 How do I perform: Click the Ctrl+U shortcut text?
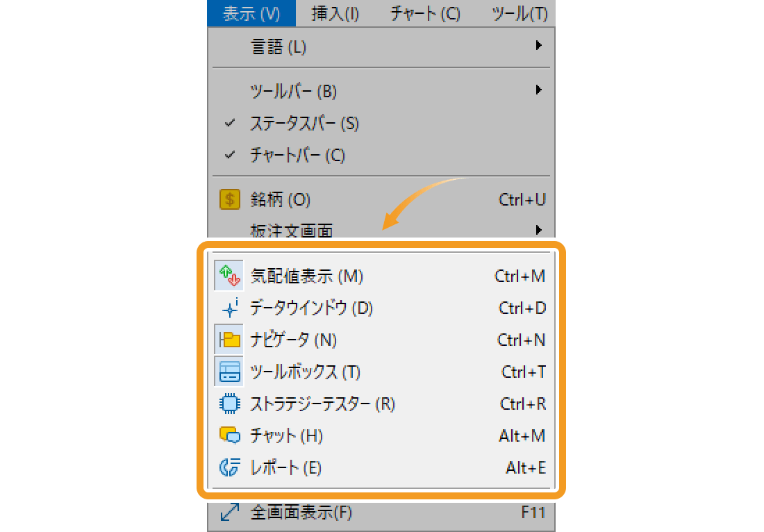tap(522, 199)
